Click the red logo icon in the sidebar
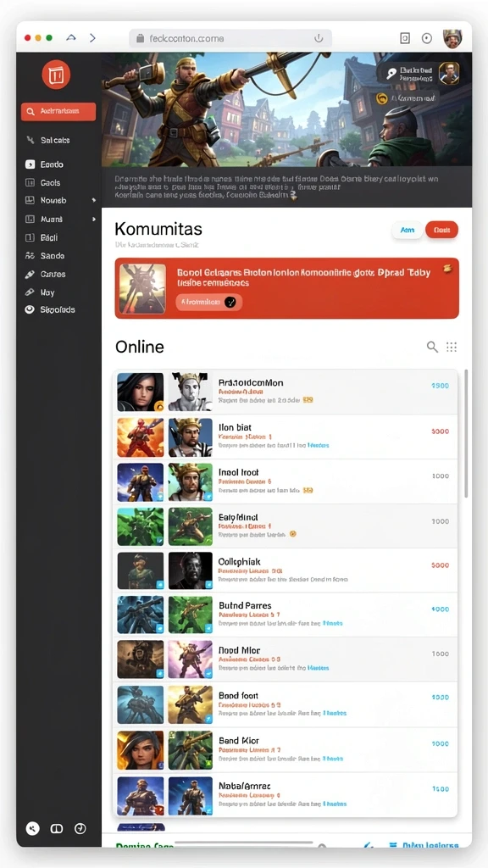 click(56, 75)
